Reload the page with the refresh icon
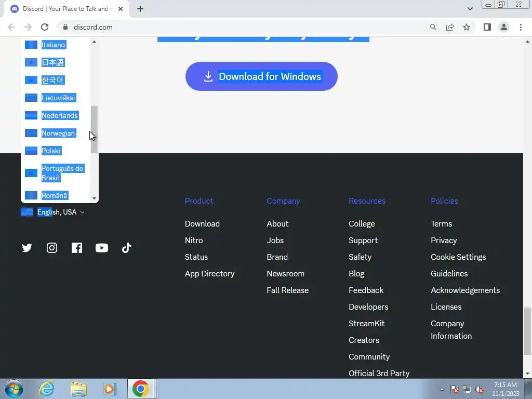 pyautogui.click(x=45, y=27)
